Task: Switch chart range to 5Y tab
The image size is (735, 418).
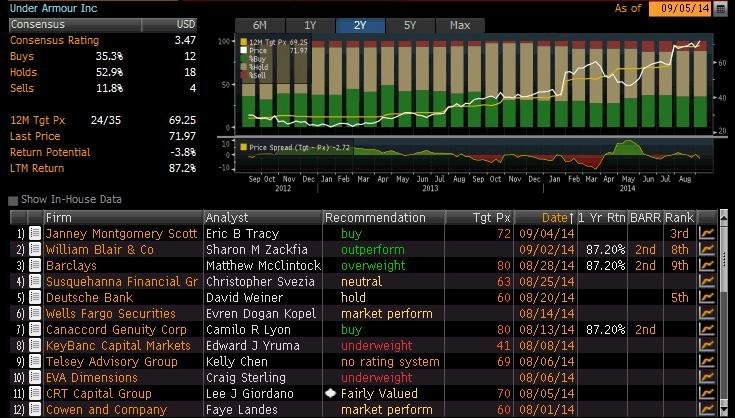Action: (410, 25)
